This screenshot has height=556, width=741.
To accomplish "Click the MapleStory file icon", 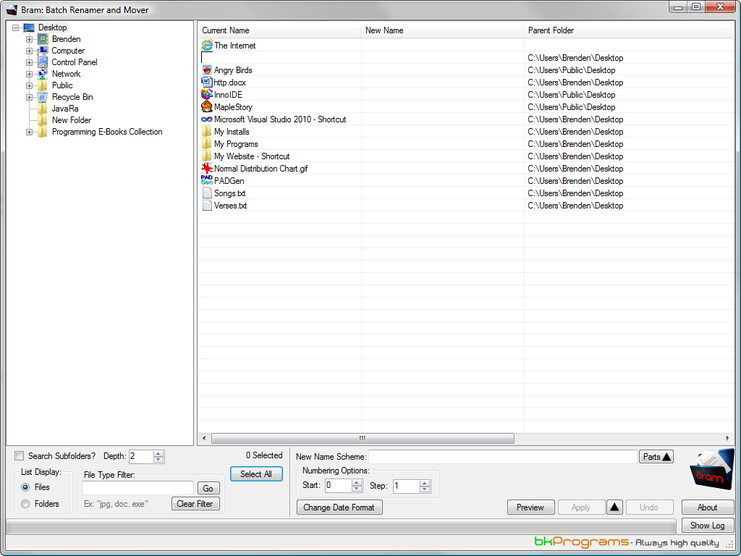I will 206,107.
